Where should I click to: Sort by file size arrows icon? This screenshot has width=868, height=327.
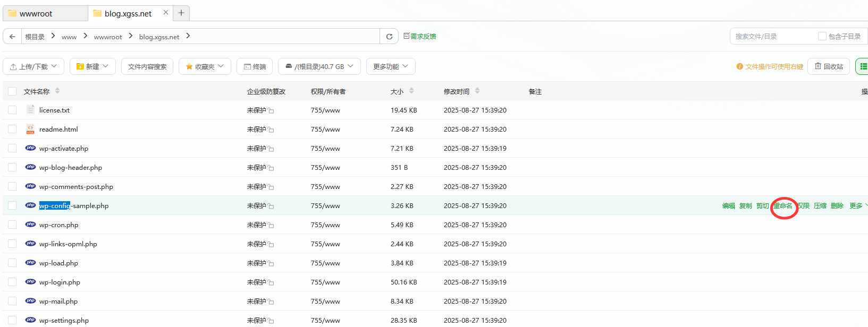click(x=411, y=91)
